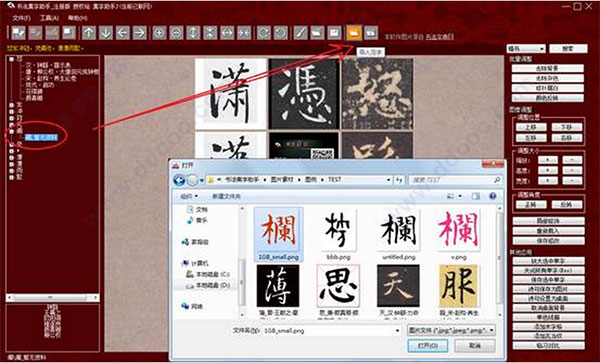
Task: Open the 工具(A) menu
Action: 49,18
